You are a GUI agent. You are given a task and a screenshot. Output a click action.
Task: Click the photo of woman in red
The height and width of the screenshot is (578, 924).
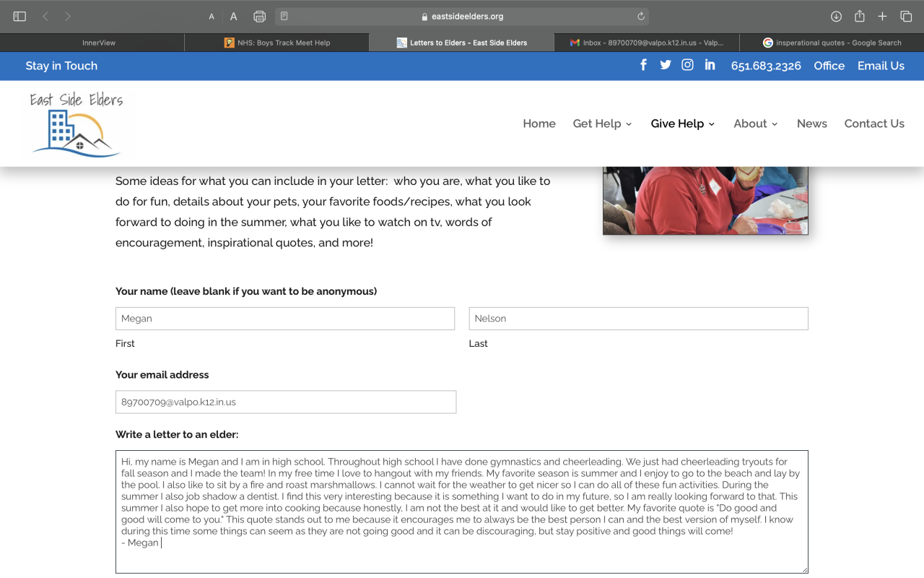(x=705, y=200)
